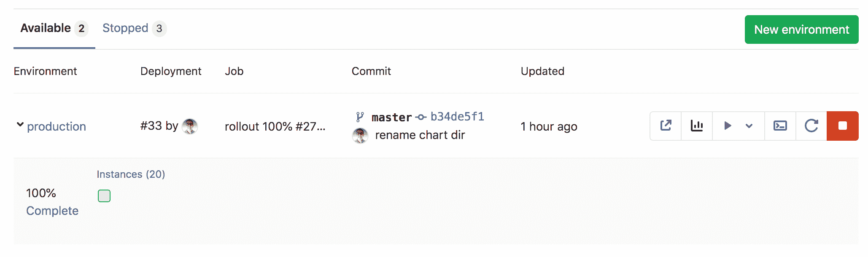This screenshot has width=868, height=257.
Task: Click the commit icon before b34de5f1
Action: [421, 117]
